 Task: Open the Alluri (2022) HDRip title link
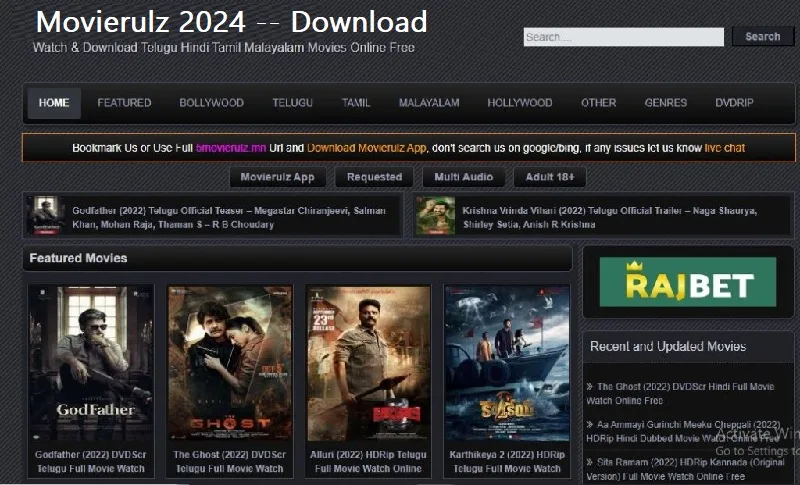[x=368, y=462]
